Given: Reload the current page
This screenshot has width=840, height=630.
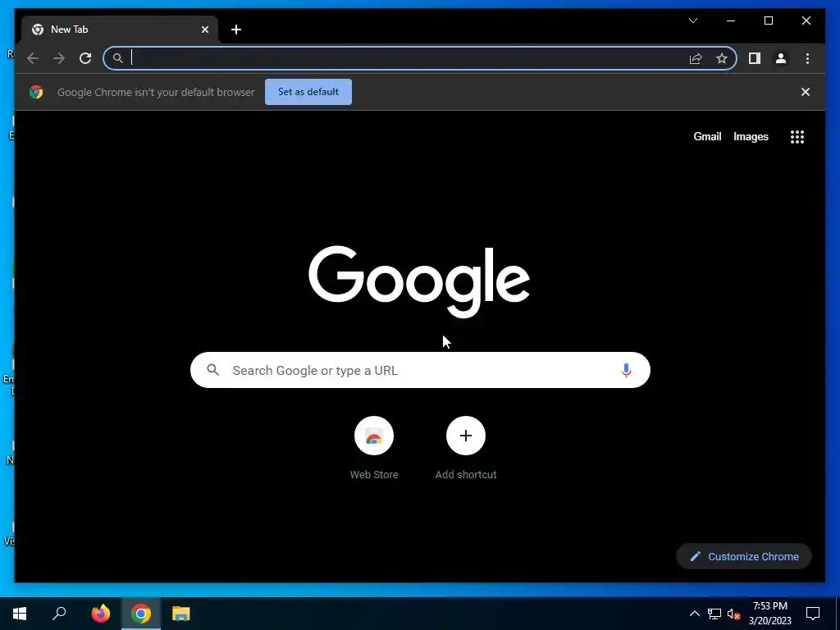Looking at the screenshot, I should 85,58.
